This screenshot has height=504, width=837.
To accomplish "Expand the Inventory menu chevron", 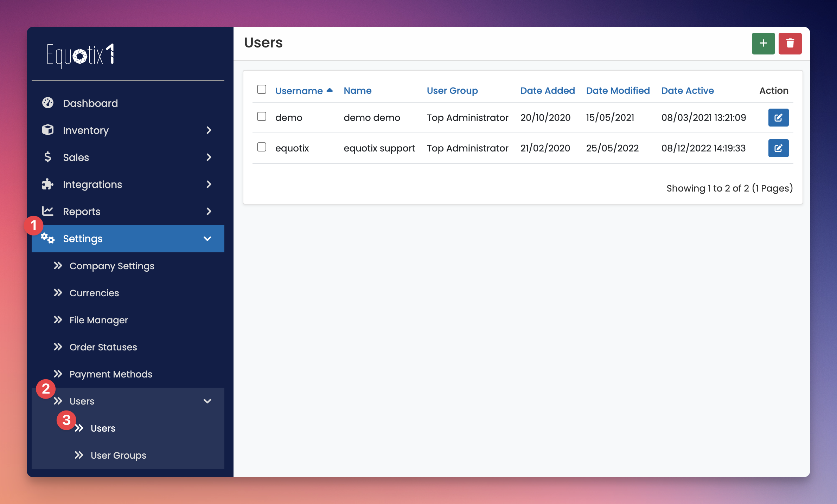I will [x=209, y=130].
